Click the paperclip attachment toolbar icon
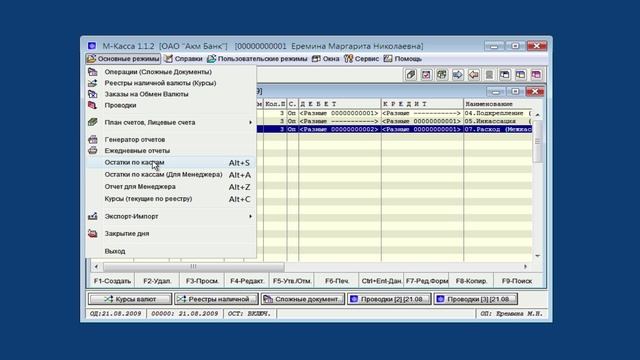 [411, 75]
